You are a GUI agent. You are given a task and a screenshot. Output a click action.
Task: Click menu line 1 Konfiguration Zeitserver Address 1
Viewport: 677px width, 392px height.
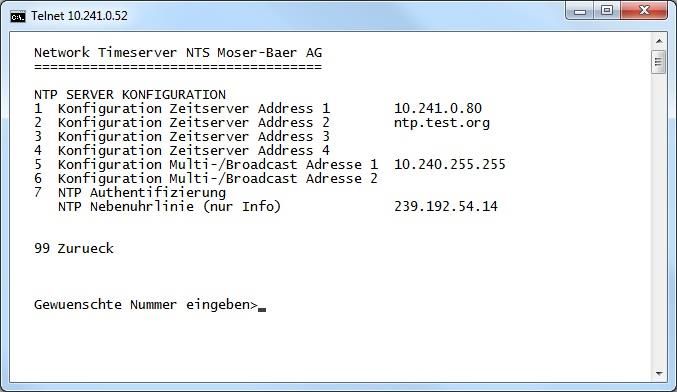[182, 108]
